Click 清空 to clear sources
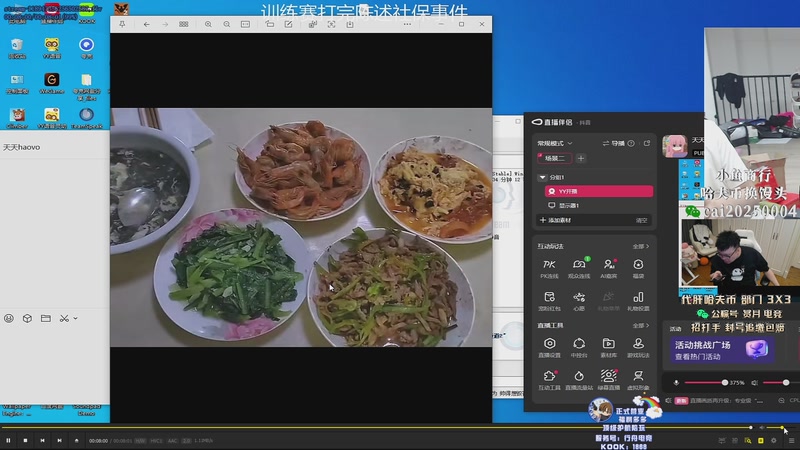The height and width of the screenshot is (450, 800). (641, 220)
